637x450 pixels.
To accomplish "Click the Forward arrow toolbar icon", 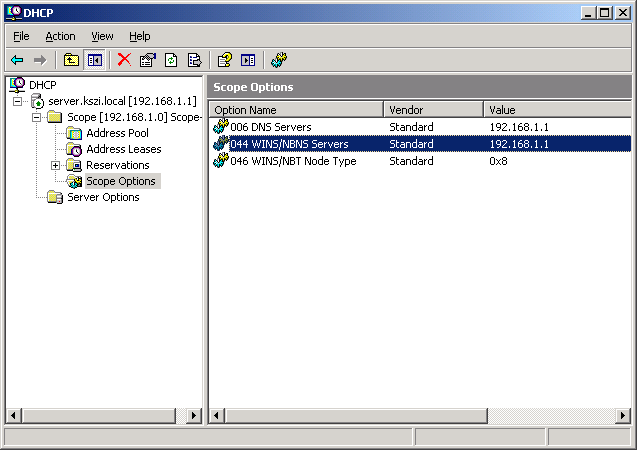I will 40,61.
